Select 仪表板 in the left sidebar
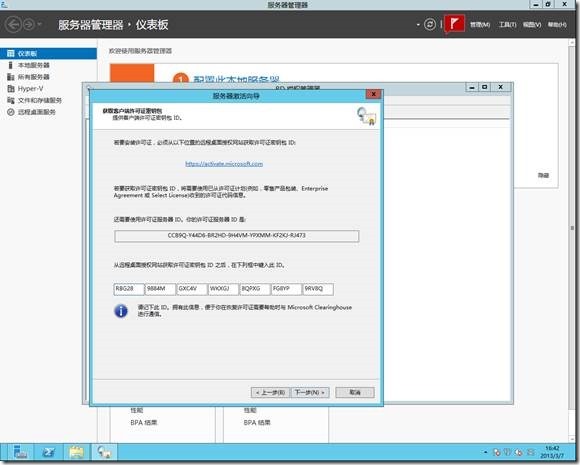580x465 pixels. (x=48, y=54)
